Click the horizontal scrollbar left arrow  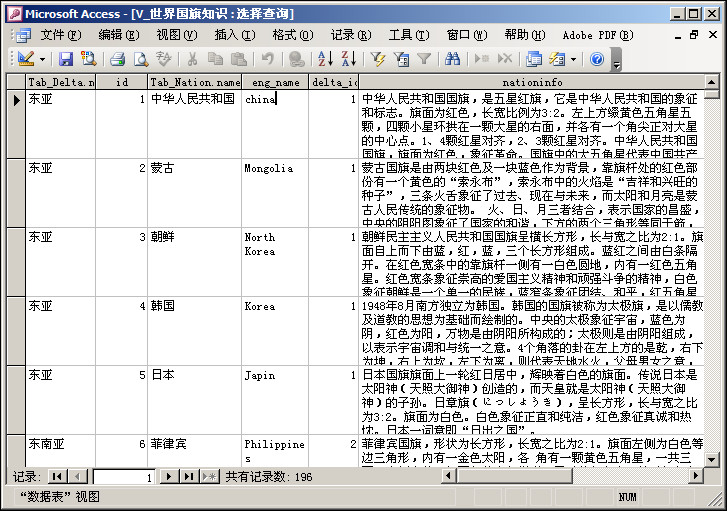pyautogui.click(x=448, y=475)
